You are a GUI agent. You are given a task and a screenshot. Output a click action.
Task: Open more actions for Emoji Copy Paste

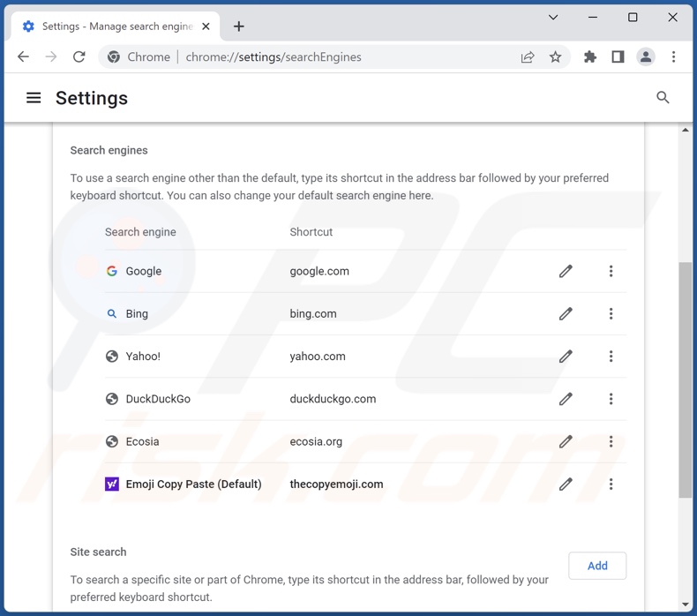(611, 484)
